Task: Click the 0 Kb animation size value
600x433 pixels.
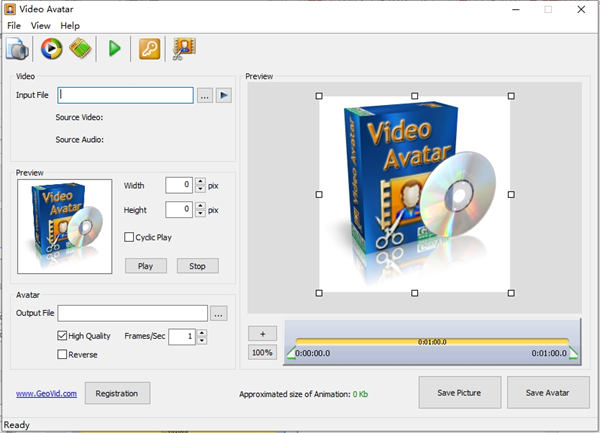Action: click(360, 394)
